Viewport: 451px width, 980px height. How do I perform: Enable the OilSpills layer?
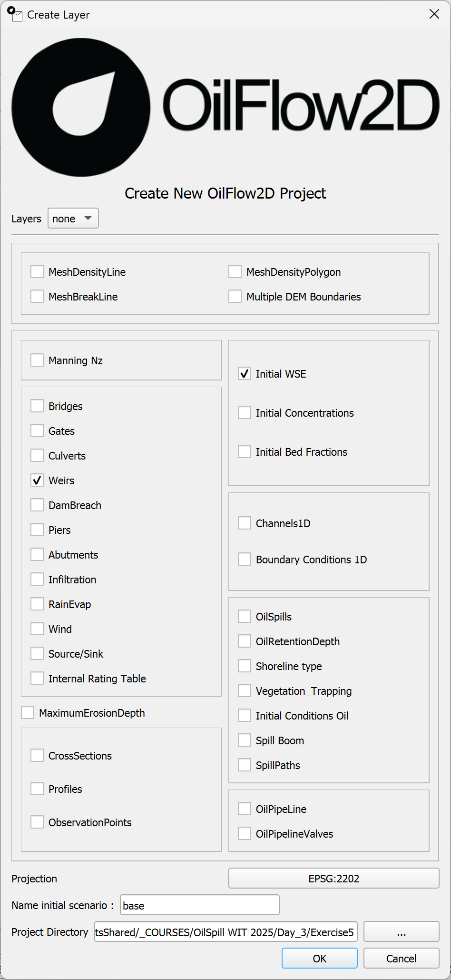pos(245,617)
